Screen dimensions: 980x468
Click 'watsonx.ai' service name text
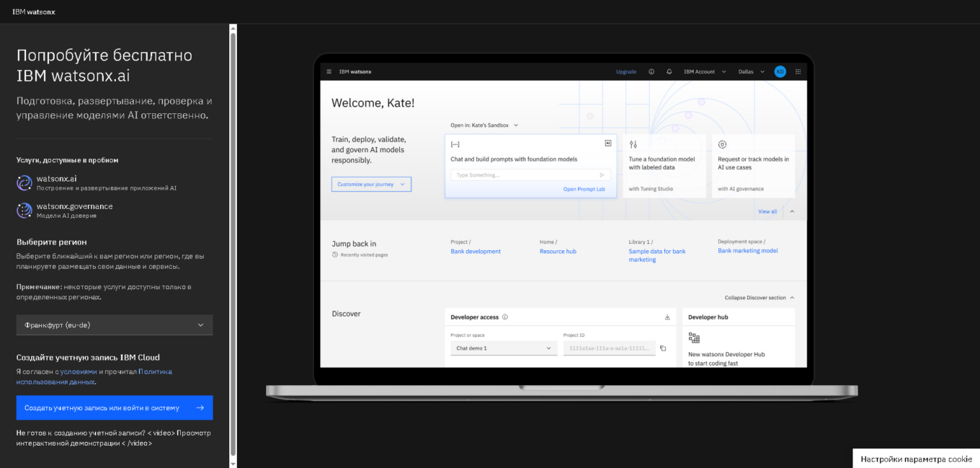click(x=56, y=178)
